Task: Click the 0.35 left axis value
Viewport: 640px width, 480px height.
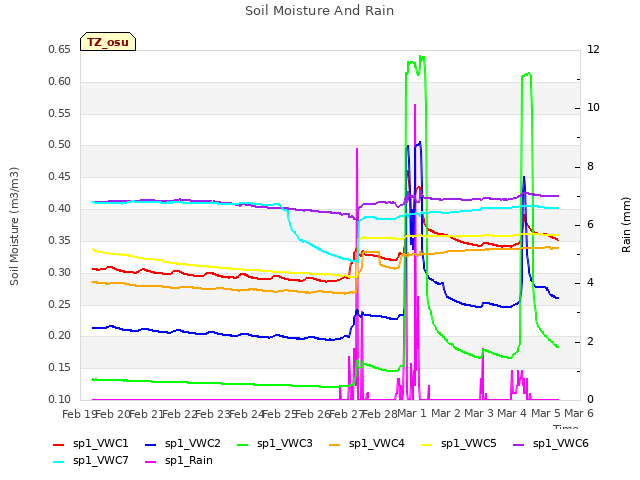Action: tap(60, 240)
